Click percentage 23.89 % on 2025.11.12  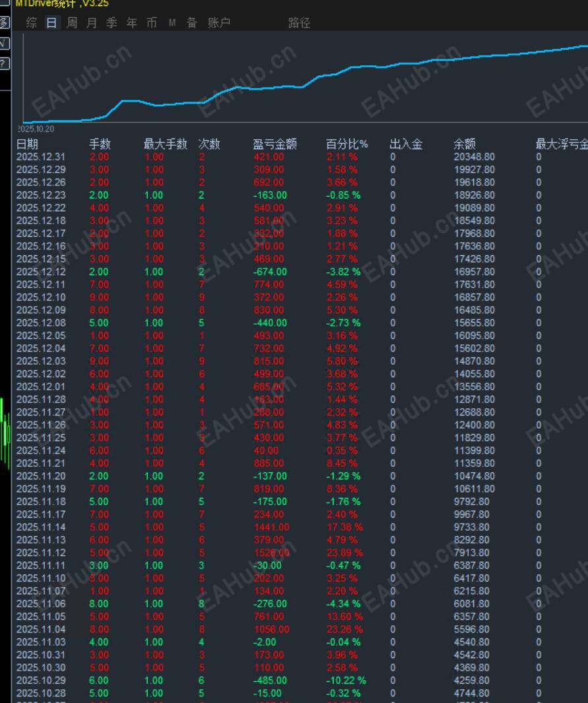click(345, 553)
